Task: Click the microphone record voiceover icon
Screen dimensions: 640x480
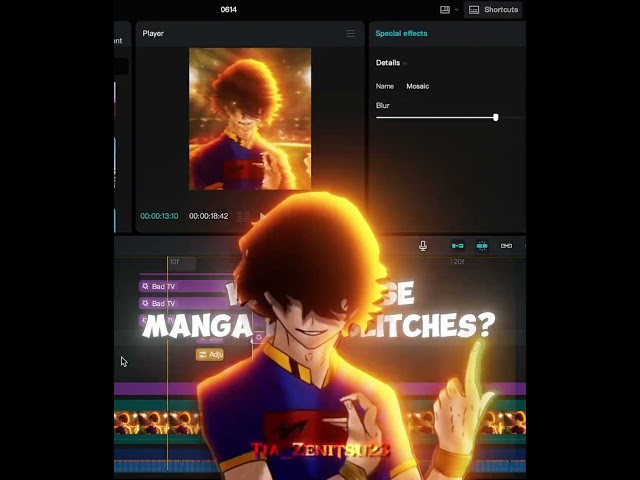Action: (x=423, y=246)
